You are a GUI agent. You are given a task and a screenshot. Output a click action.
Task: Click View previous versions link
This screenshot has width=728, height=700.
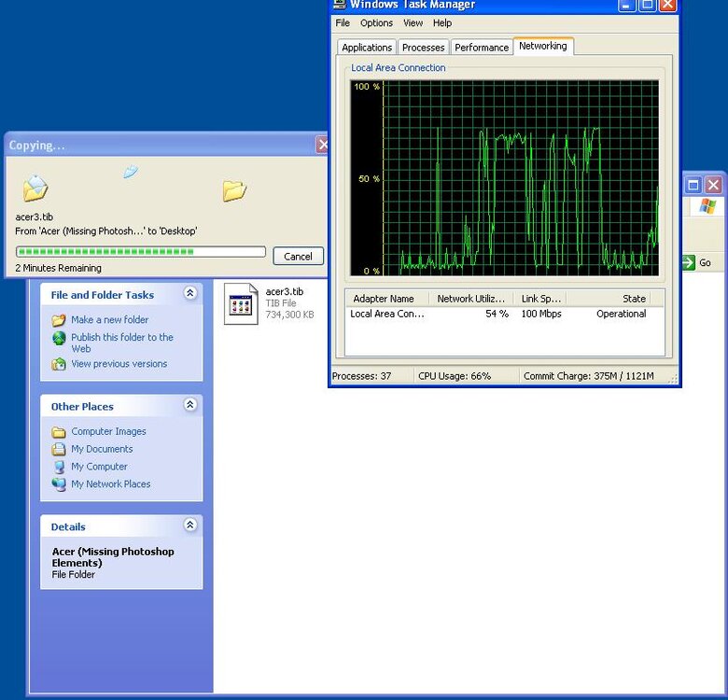tap(119, 364)
